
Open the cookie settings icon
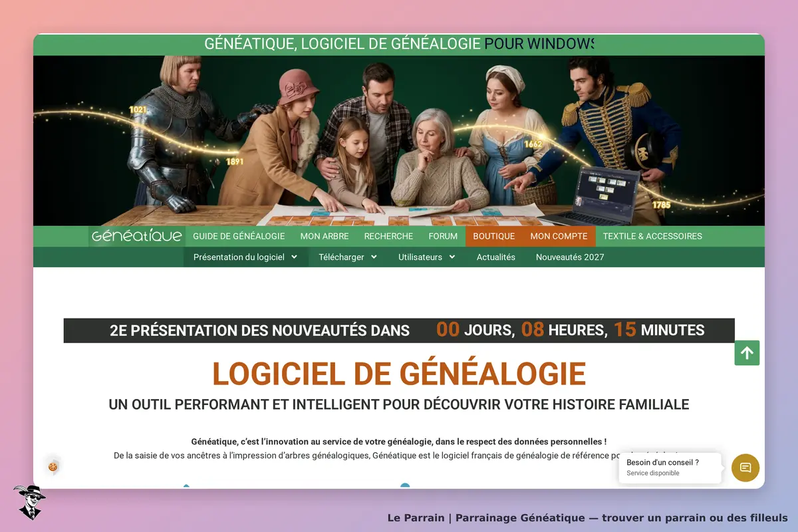tap(53, 467)
